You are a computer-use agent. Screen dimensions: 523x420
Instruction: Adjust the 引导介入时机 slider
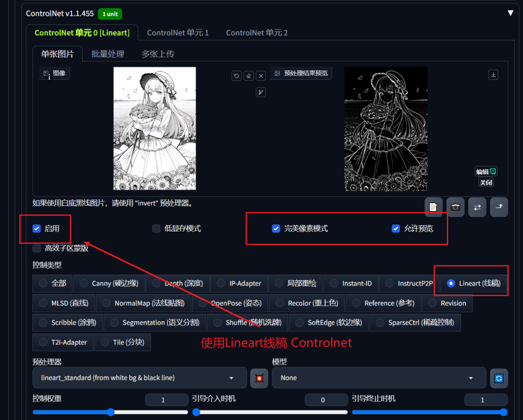click(x=270, y=412)
